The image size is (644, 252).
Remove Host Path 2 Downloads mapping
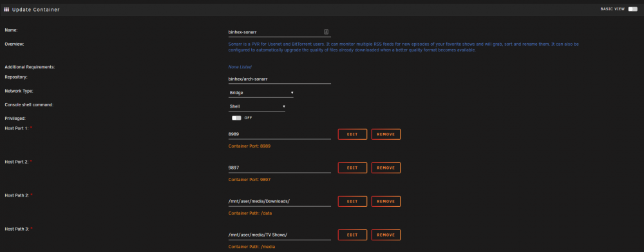[x=386, y=202]
